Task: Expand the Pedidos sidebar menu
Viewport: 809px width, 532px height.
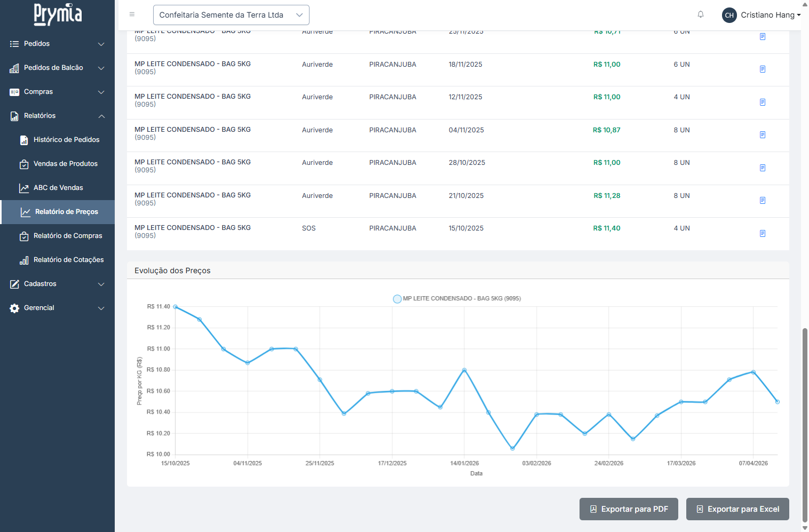Action: (57, 44)
